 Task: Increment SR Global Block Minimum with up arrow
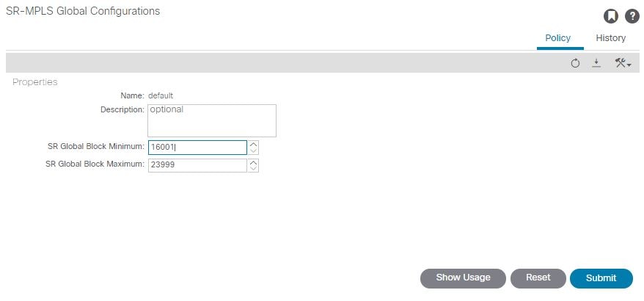pos(254,145)
